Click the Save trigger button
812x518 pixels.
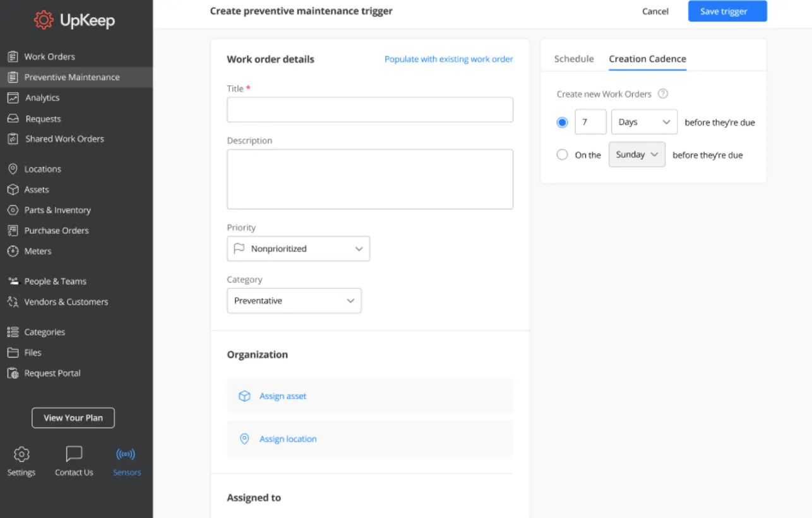(x=727, y=11)
